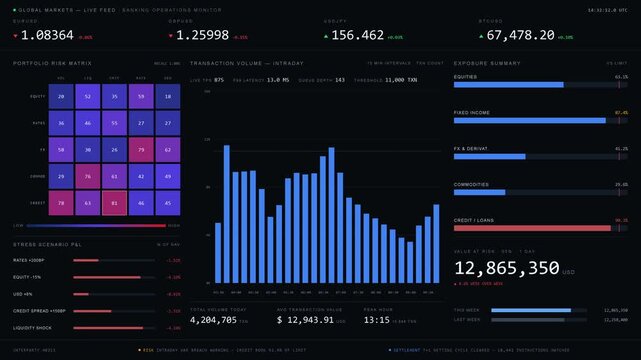641x360 pixels.
Task: Click the Global Markets — Live Feed header
Action: [x=67, y=10]
